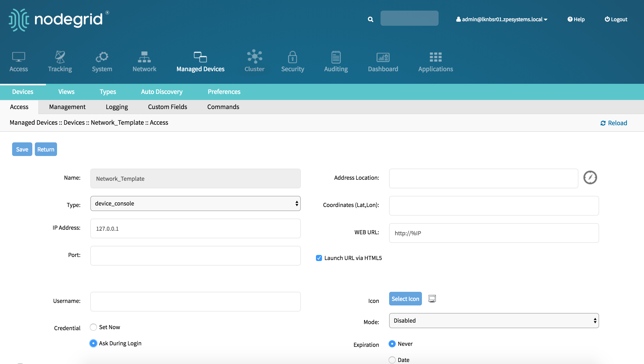Click the Security nav icon

[x=292, y=62]
